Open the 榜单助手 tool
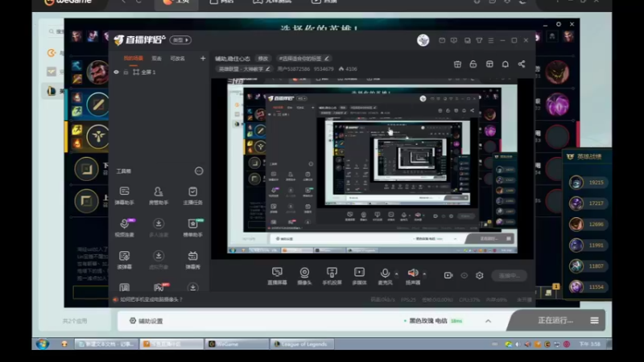 click(x=192, y=228)
